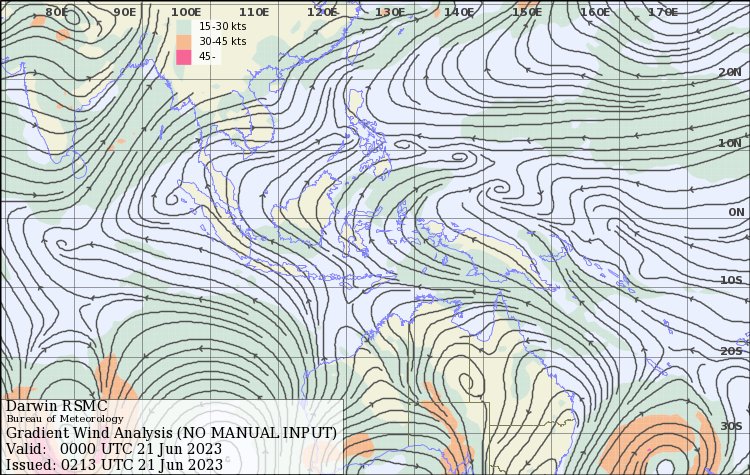Click the 170E longitude label
750x475 pixels.
tap(663, 12)
